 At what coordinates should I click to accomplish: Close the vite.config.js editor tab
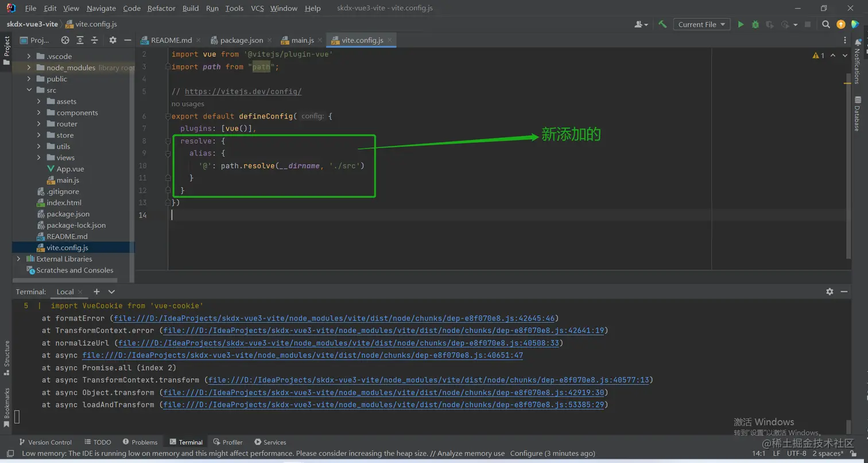coord(390,40)
